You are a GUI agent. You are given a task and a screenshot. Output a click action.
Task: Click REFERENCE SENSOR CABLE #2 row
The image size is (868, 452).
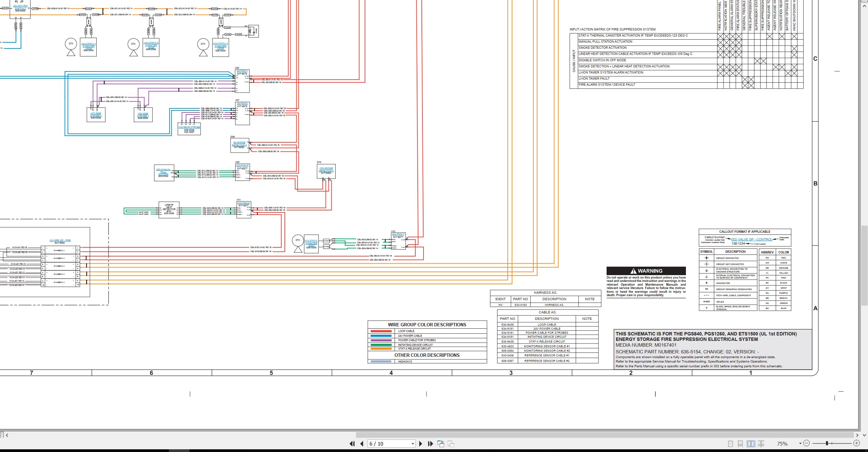pos(548,361)
